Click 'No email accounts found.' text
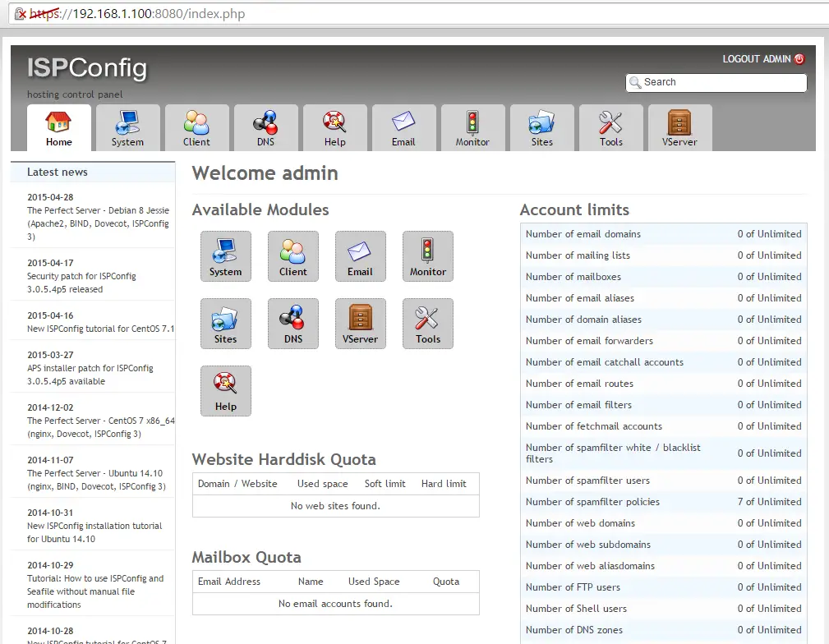829x644 pixels. [335, 604]
